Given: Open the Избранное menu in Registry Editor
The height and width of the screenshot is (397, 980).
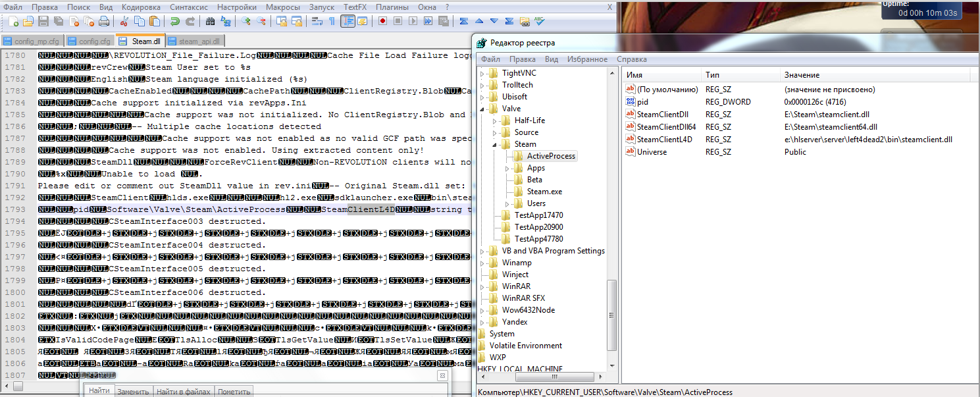Looking at the screenshot, I should coord(586,59).
